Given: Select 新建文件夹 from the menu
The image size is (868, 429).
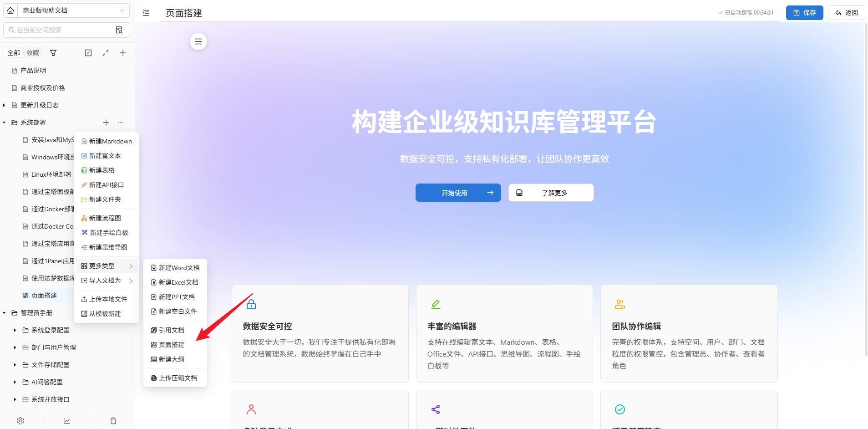Looking at the screenshot, I should coord(107,199).
